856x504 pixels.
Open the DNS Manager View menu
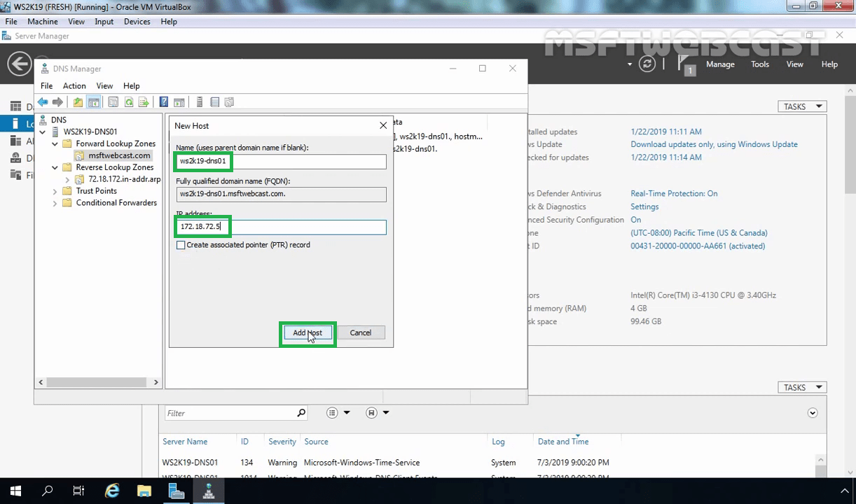click(104, 86)
